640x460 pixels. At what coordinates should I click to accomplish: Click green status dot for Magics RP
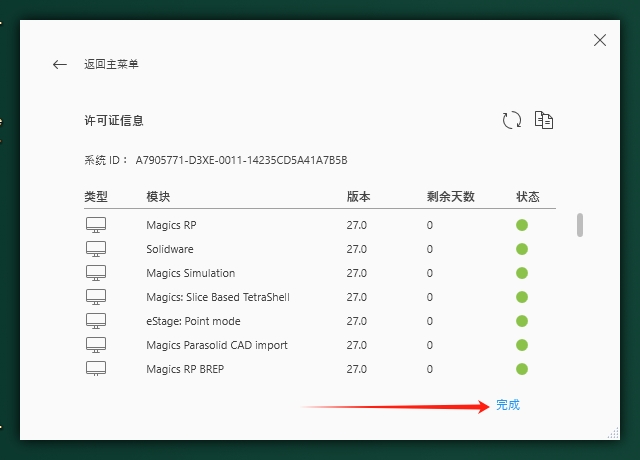click(522, 225)
